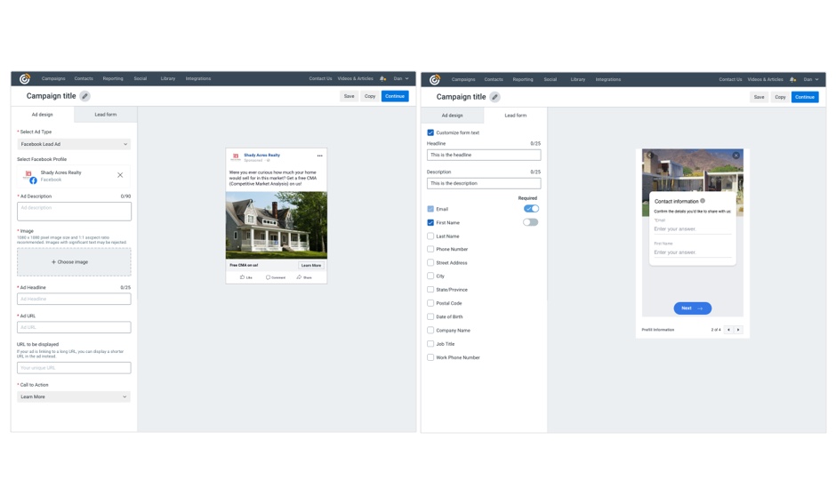Screen dimensions: 836x504
Task: Open the Dan user menu in the left window
Action: 401,78
